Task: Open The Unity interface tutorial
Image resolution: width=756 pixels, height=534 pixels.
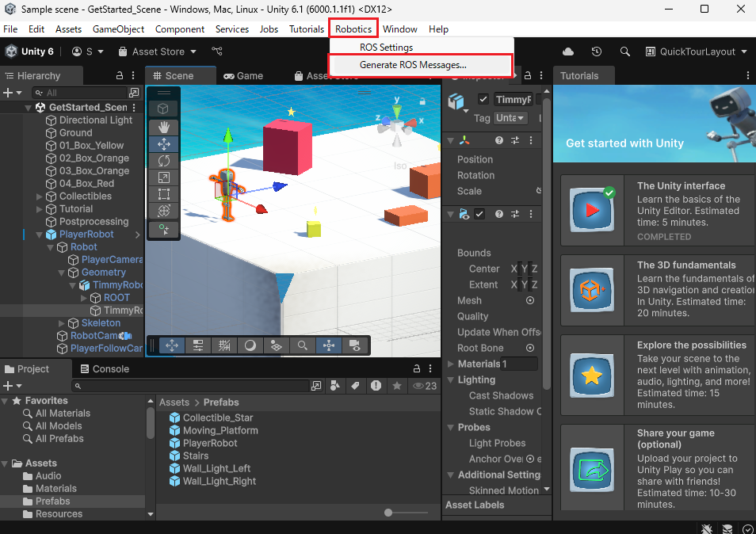Action: coord(658,211)
